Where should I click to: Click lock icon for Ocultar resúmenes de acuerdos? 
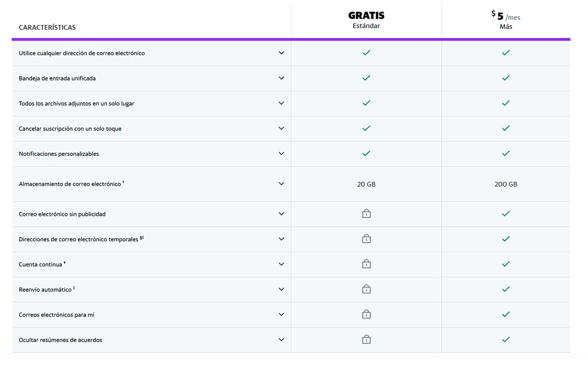[366, 339]
